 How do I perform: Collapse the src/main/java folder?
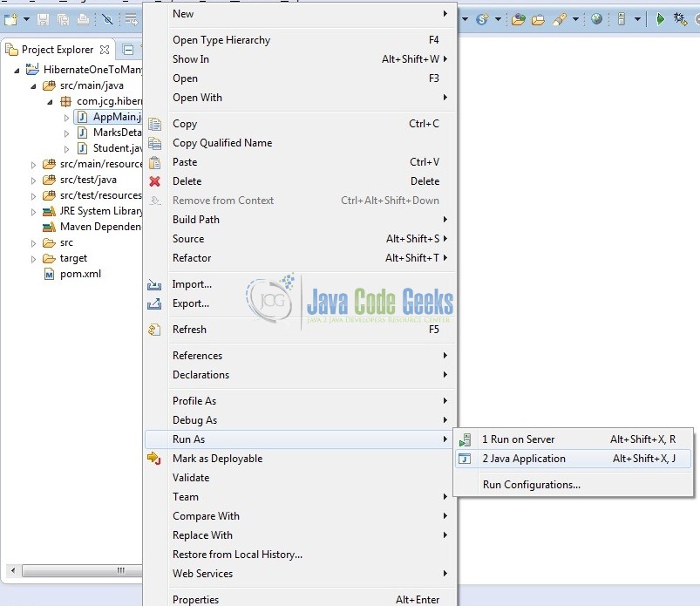33,86
